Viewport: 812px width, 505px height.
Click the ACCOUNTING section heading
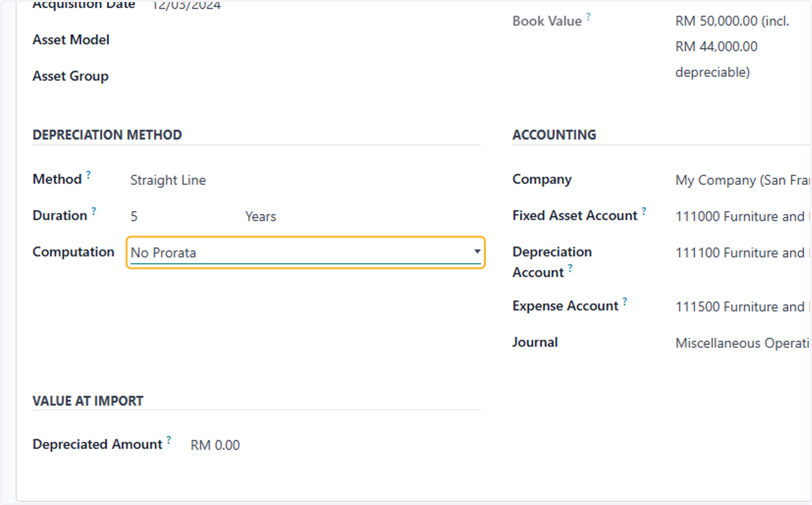pyautogui.click(x=554, y=135)
